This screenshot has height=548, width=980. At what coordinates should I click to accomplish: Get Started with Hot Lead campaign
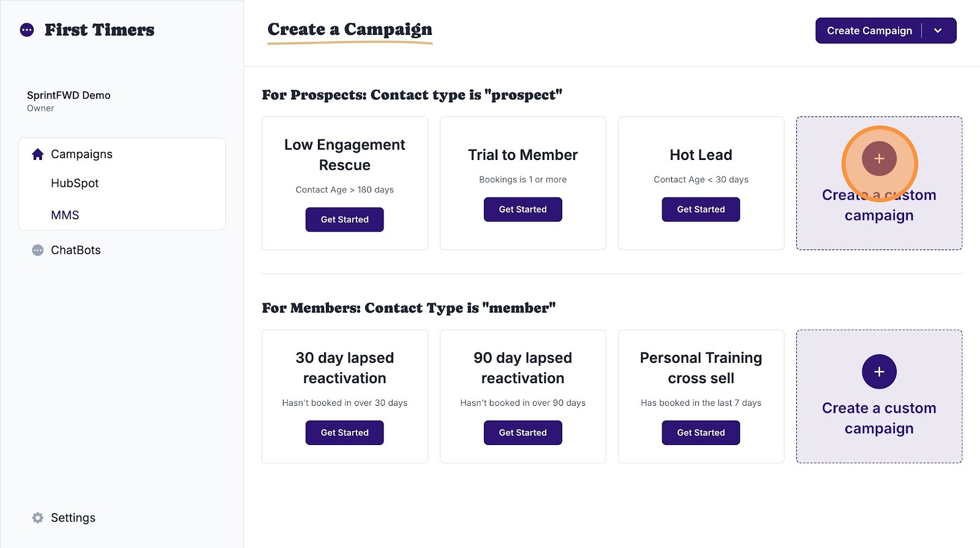[701, 210]
